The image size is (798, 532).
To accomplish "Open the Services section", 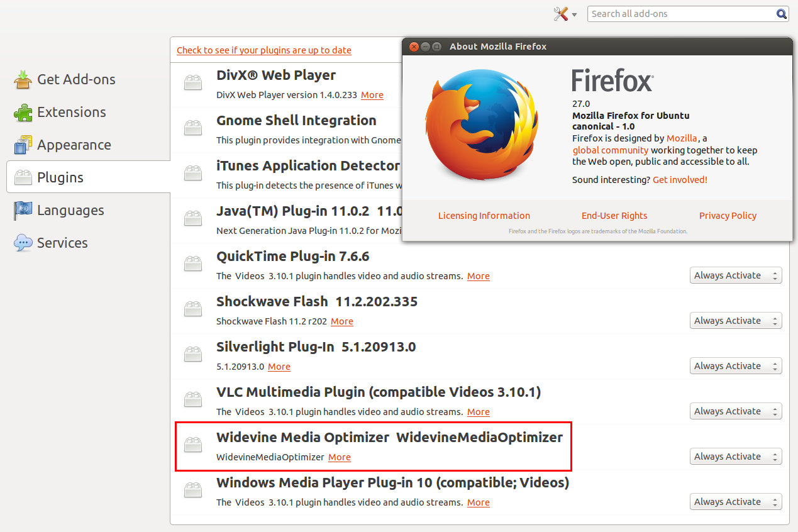I will tap(88, 243).
